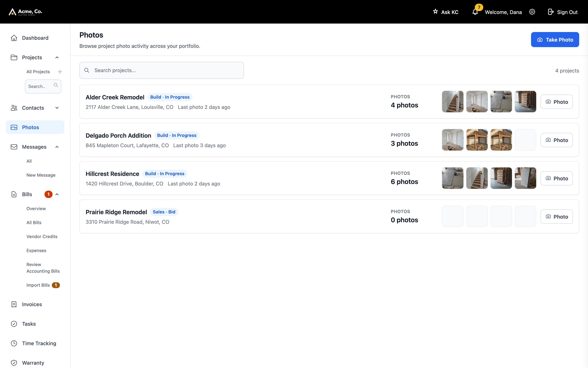Click the Take Photo button
This screenshot has height=368, width=588.
555,40
